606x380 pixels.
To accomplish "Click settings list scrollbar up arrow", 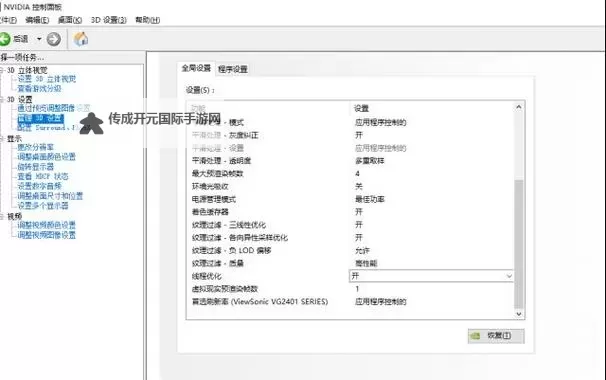I will [519, 107].
